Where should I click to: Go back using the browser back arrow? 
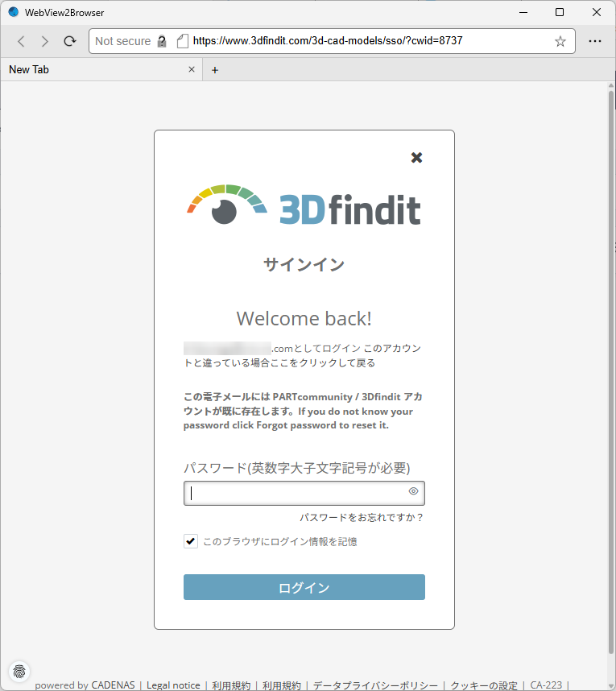coord(21,41)
